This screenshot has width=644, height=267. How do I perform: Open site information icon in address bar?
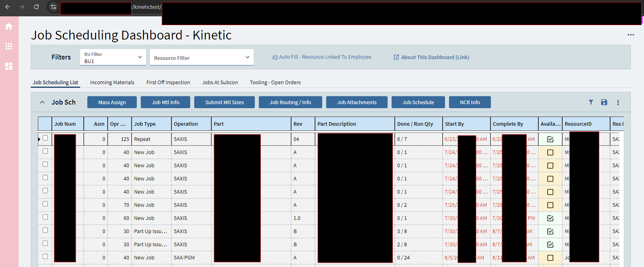pos(53,7)
